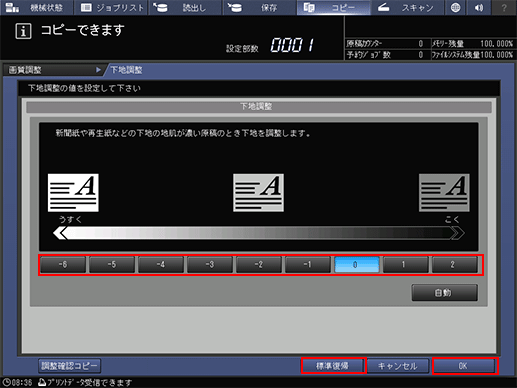517x388 pixels.
Task: Select background level 1
Action: point(406,265)
